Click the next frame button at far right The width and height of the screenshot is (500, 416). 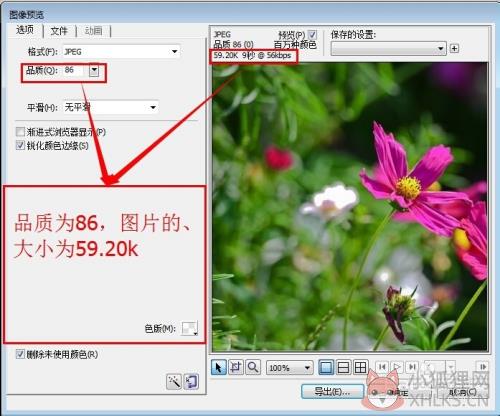[483, 367]
